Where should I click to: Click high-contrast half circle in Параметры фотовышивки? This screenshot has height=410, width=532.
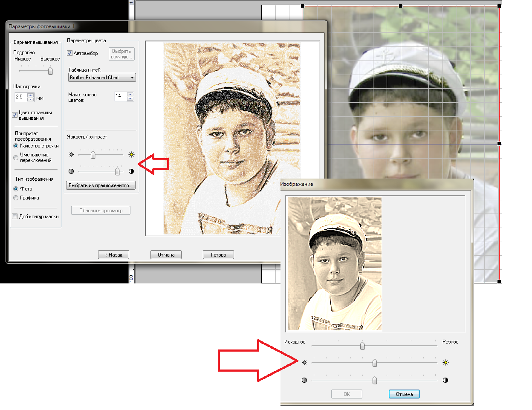click(131, 171)
